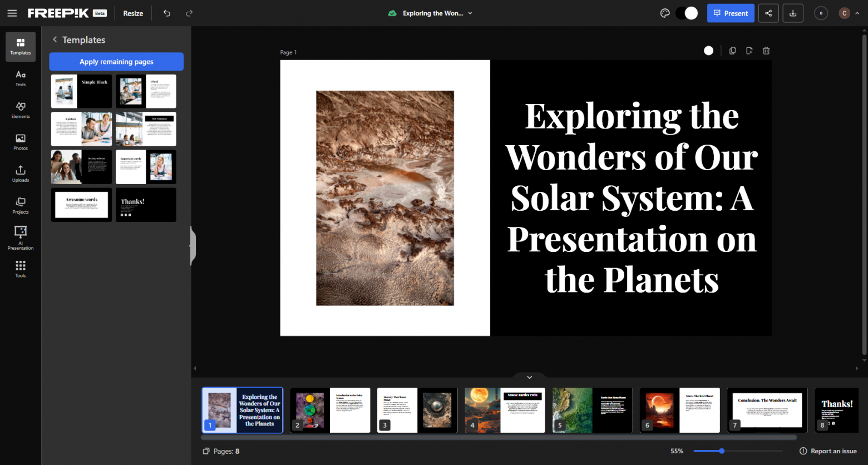Click the download icon
Viewport: 868px width, 465px height.
coord(793,13)
